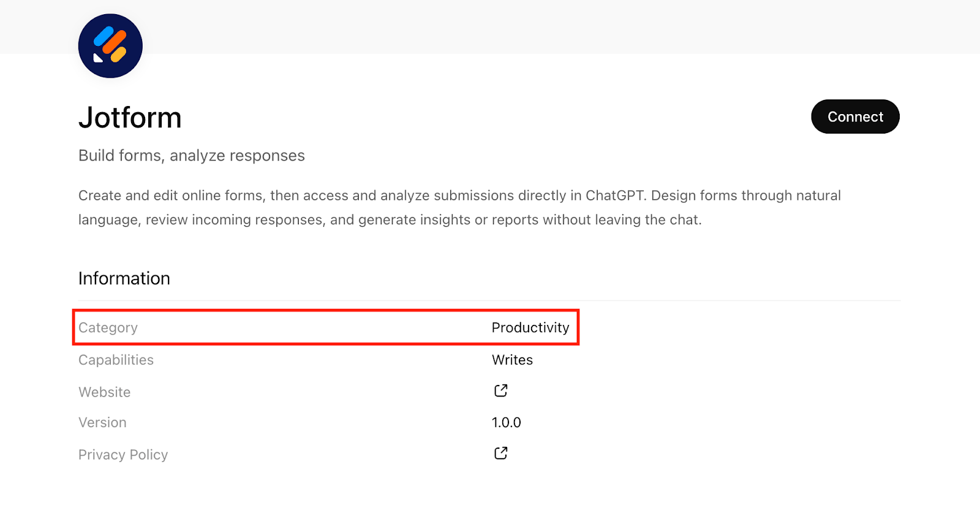
Task: Click the Capabilities label
Action: tap(116, 360)
